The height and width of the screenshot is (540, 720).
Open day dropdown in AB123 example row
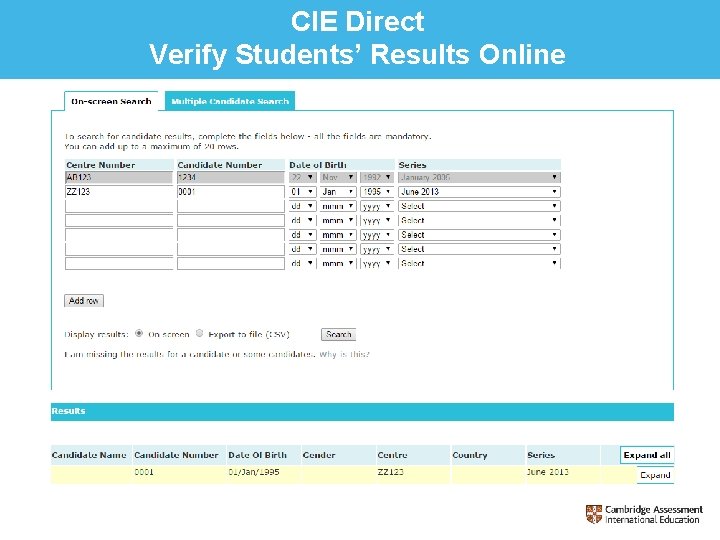[x=303, y=177]
